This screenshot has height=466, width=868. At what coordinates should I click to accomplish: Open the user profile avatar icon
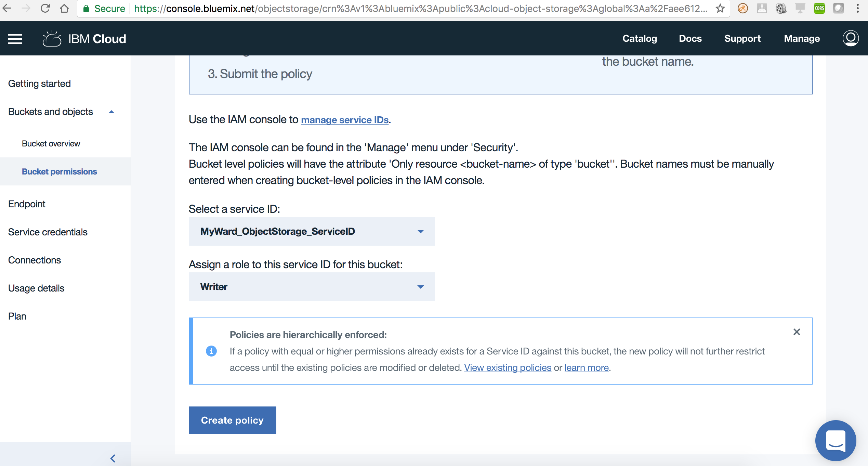[850, 38]
